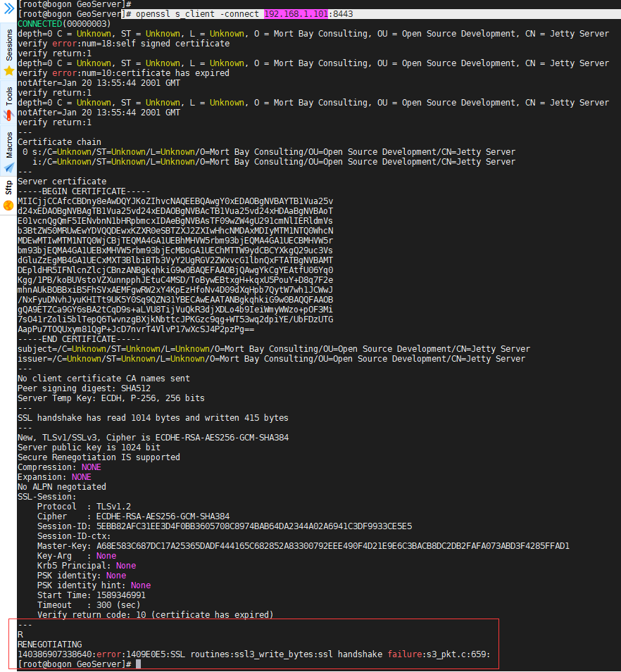The height and width of the screenshot is (672, 621).
Task: Click 'Server Temp Key: ECDH, P-256' line
Action: 111,398
